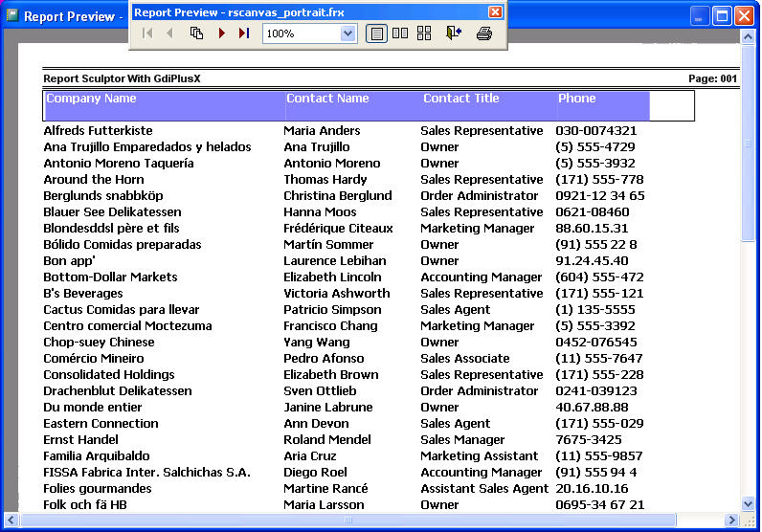Viewport: 762px width, 532px height.
Task: Open the 100% zoom level dropdown
Action: point(347,33)
